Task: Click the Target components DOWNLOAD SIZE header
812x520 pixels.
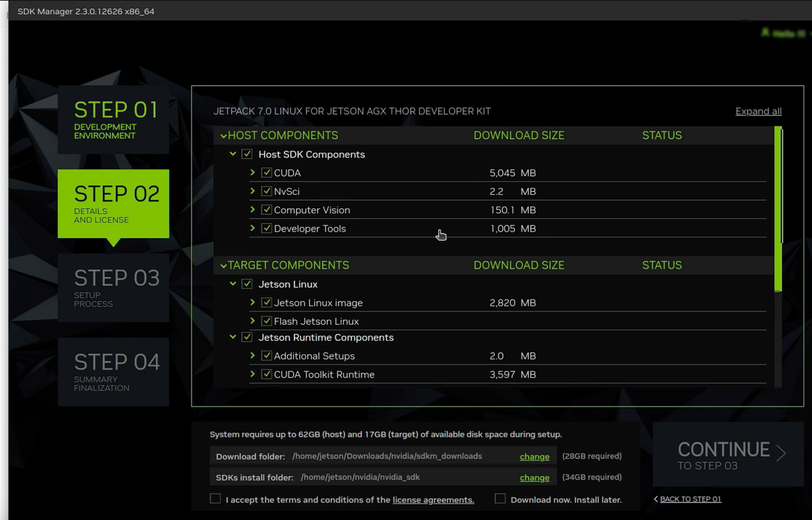Action: pos(519,265)
